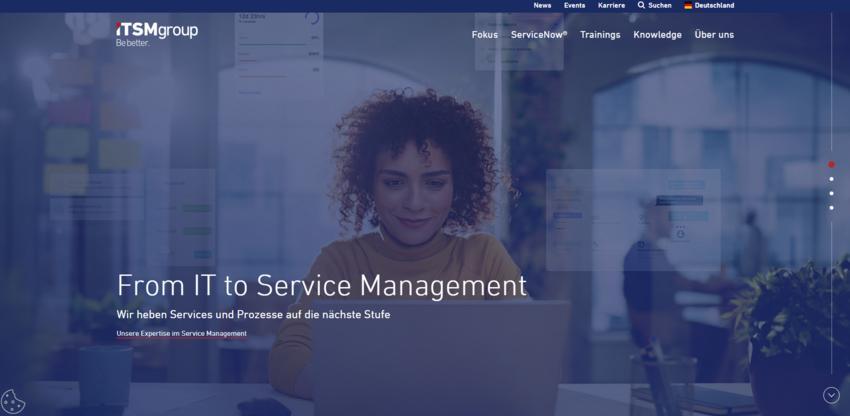850x416 pixels.
Task: Open the Trainings menu
Action: [600, 35]
